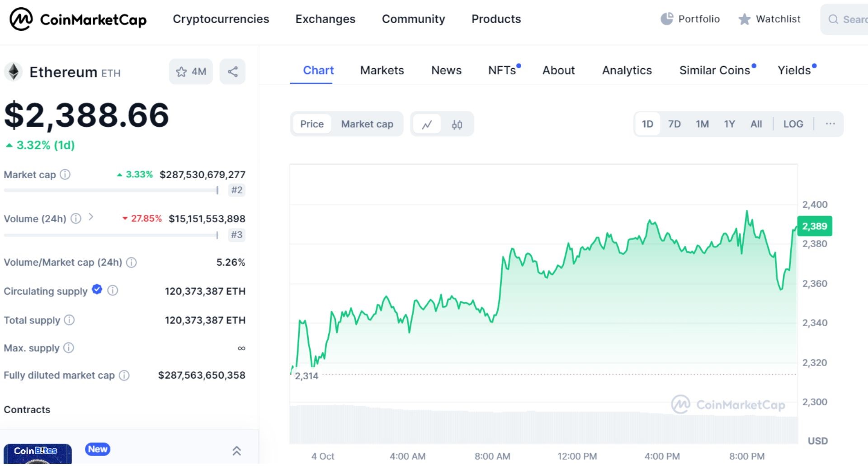
Task: Switch to the Markets tab
Action: [382, 70]
